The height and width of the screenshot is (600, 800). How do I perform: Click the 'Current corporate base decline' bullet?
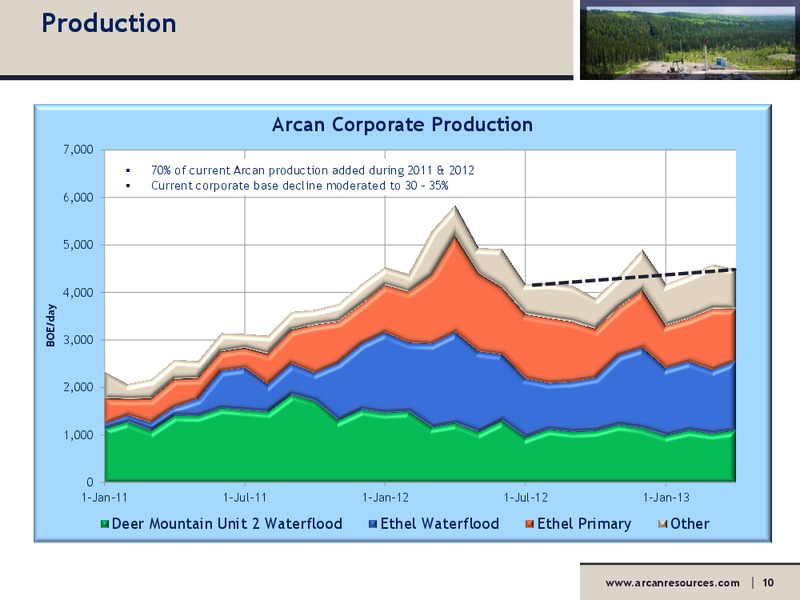[299, 186]
